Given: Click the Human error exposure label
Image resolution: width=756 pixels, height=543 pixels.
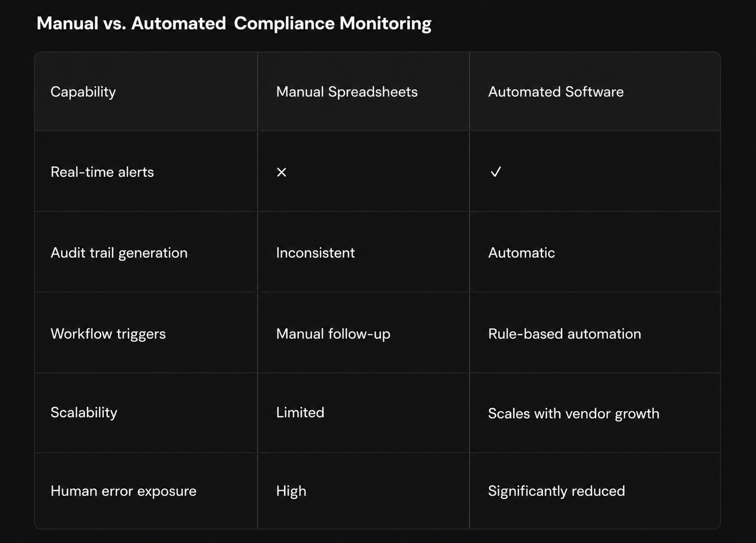Looking at the screenshot, I should coord(123,491).
